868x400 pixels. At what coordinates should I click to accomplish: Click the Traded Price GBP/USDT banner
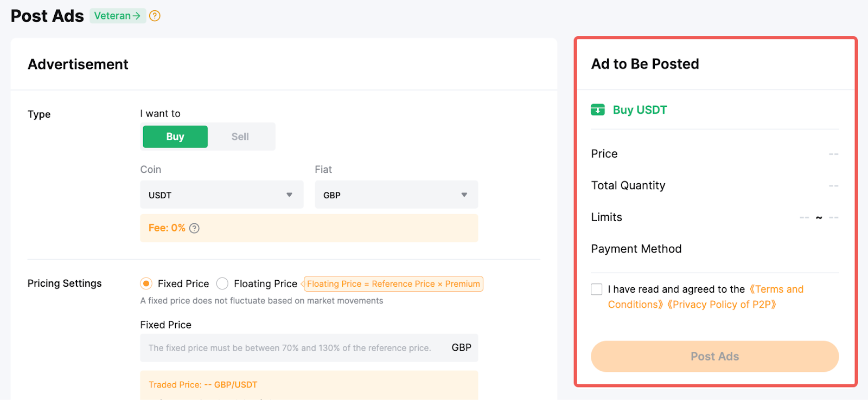click(x=309, y=385)
